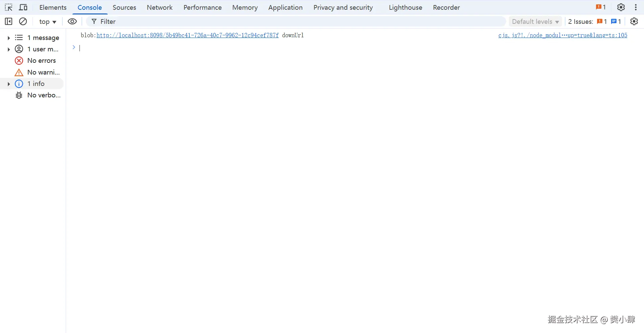644x333 pixels.
Task: Click the error icon beside No errors
Action: [19, 61]
